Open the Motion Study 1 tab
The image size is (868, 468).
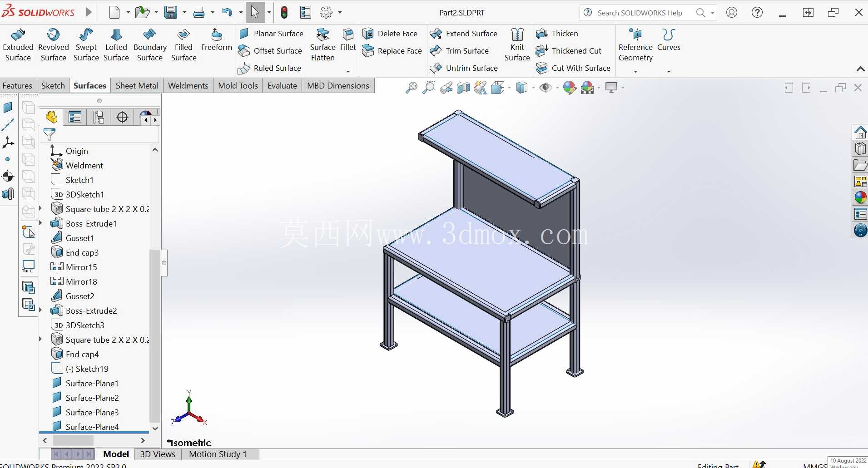point(218,454)
